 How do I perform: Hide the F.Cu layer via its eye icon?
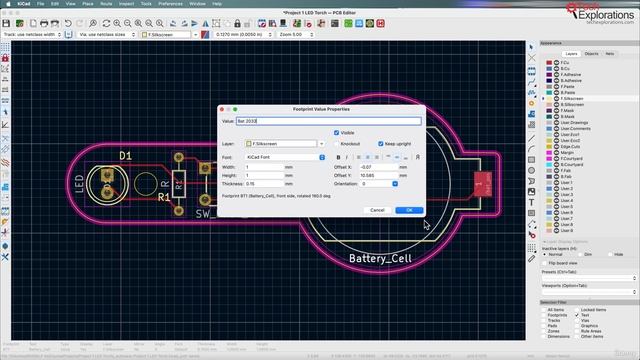click(x=556, y=63)
